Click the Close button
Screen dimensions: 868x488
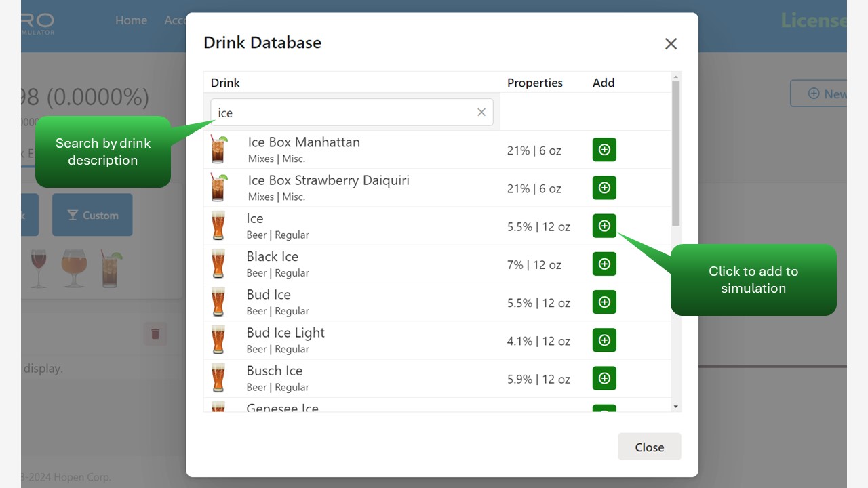(x=649, y=447)
